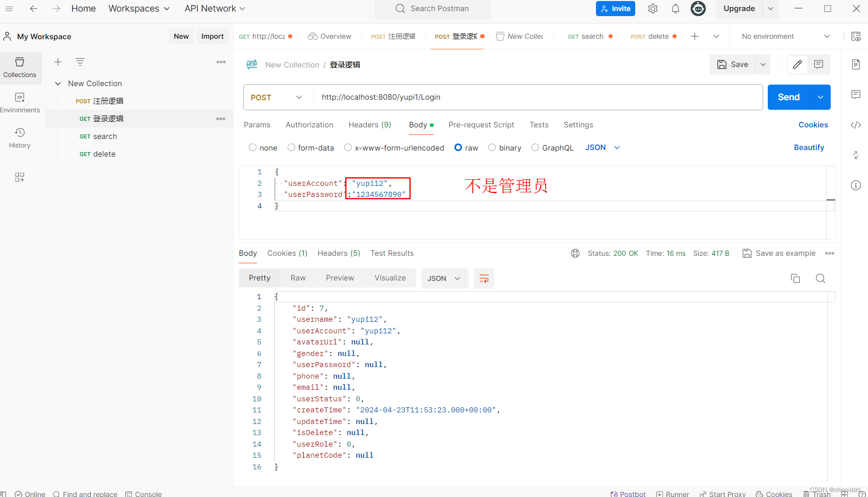Open tab list chevron dropdown
The image size is (868, 497).
[716, 36]
